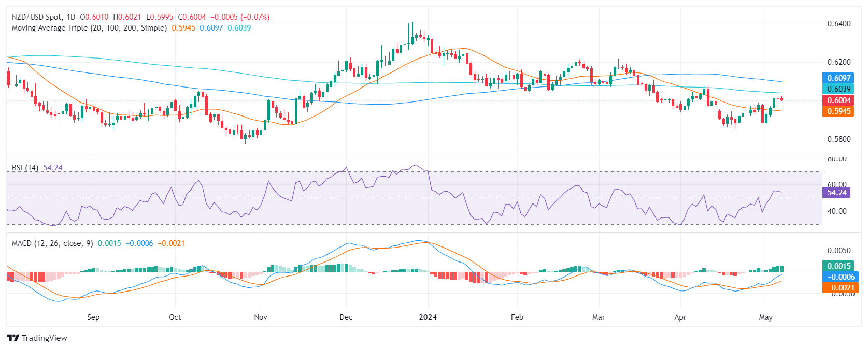Screen dimensions: 868x349
Task: Select the MACD (12, 26, close, 9) label
Action: coord(52,243)
